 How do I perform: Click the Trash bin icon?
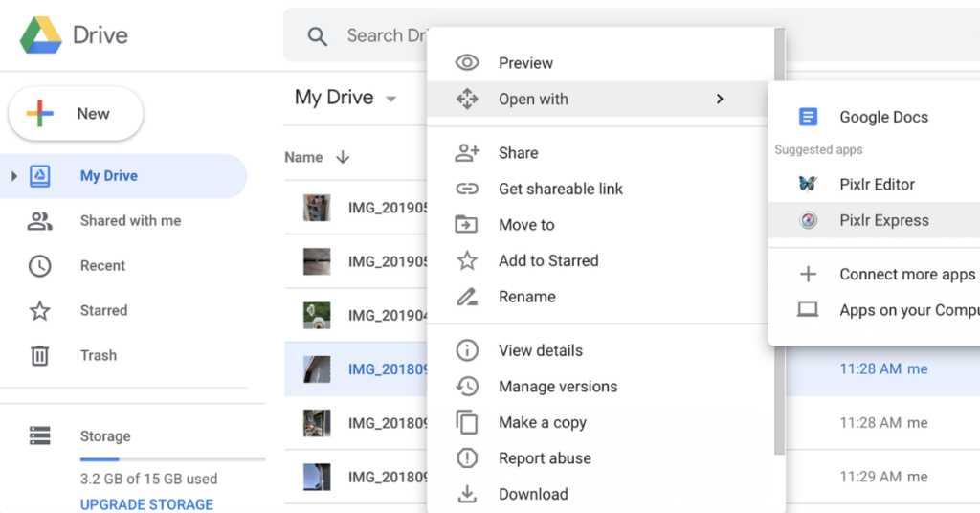click(40, 355)
